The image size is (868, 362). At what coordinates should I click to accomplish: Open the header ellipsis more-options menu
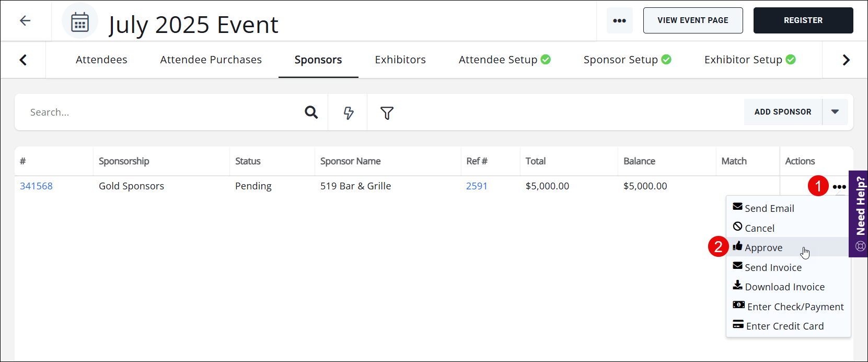tap(619, 20)
